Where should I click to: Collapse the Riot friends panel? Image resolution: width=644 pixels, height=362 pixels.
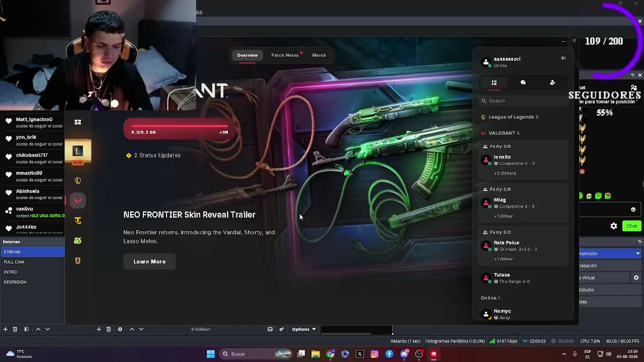pyautogui.click(x=563, y=58)
